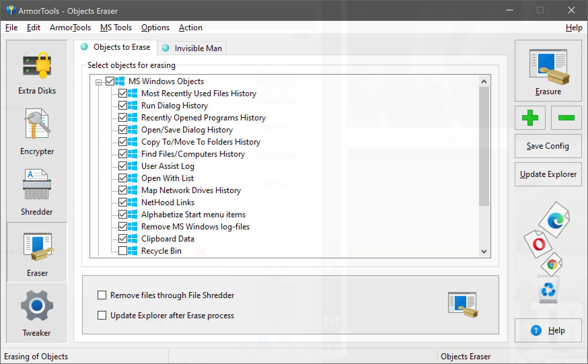This screenshot has width=588, height=364.
Task: Click Windows icon beside Clipboard Data
Action: [133, 239]
